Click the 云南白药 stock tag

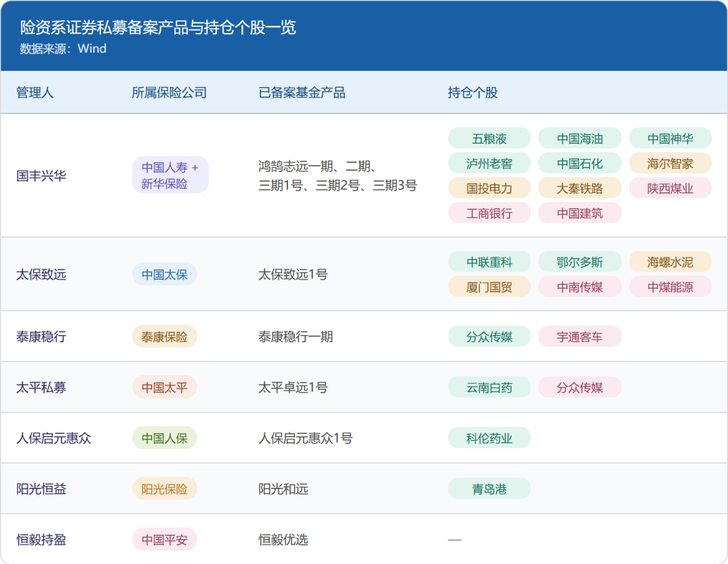pos(489,387)
